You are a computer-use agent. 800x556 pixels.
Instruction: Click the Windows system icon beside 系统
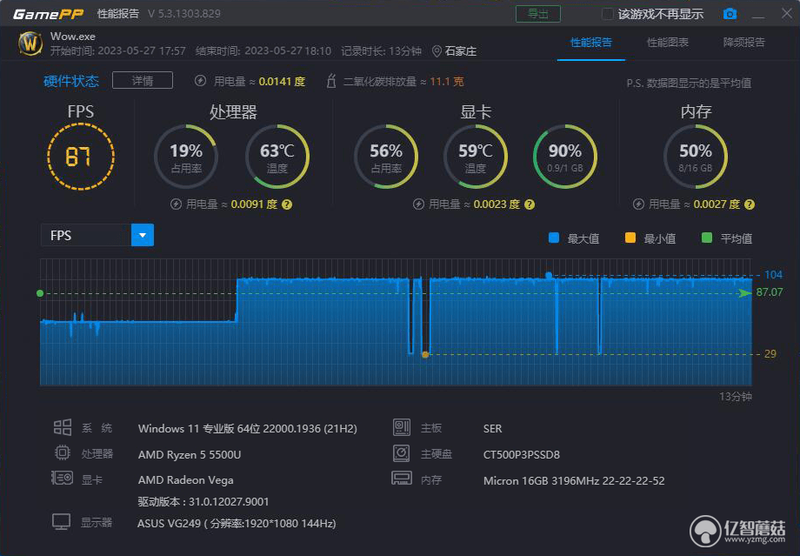(x=62, y=427)
